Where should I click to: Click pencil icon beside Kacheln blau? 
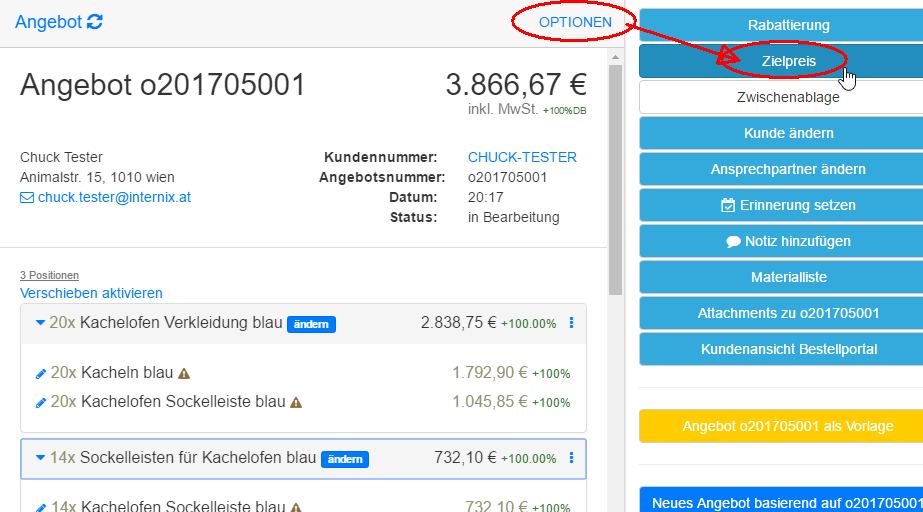[41, 373]
